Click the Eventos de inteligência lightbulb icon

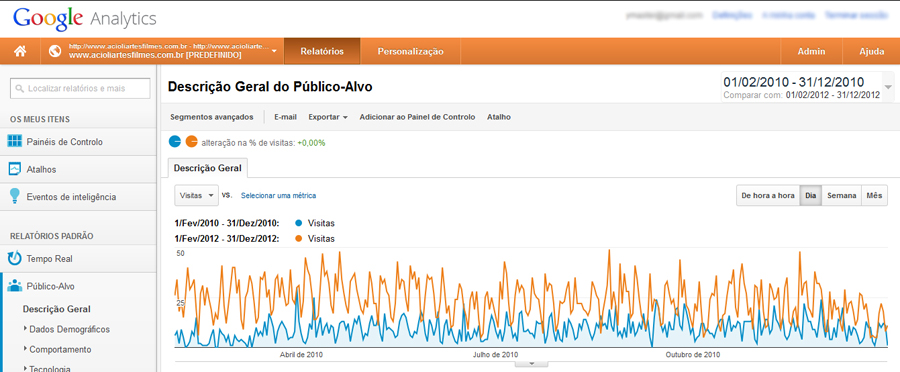(15, 196)
